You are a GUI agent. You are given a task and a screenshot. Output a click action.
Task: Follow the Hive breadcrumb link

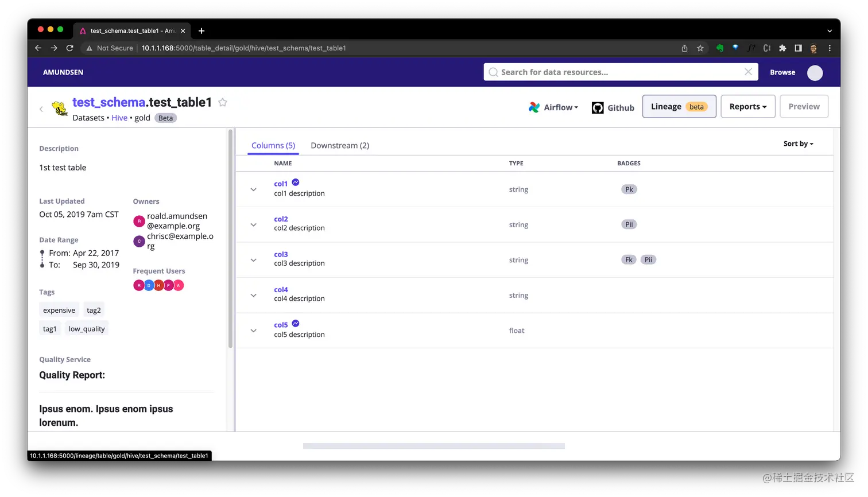[x=119, y=118]
